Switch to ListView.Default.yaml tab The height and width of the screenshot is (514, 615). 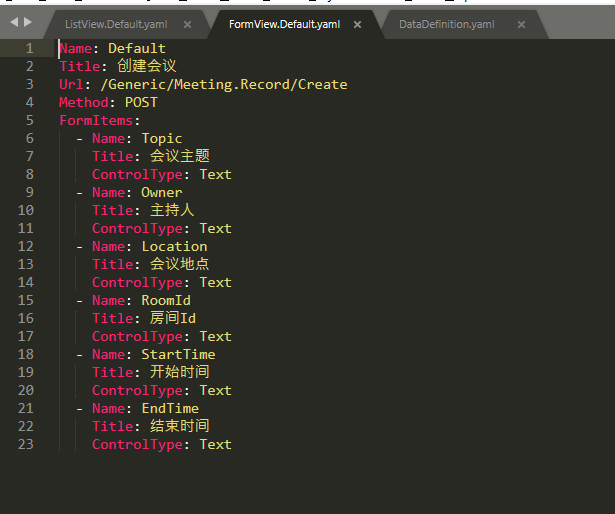click(x=116, y=24)
